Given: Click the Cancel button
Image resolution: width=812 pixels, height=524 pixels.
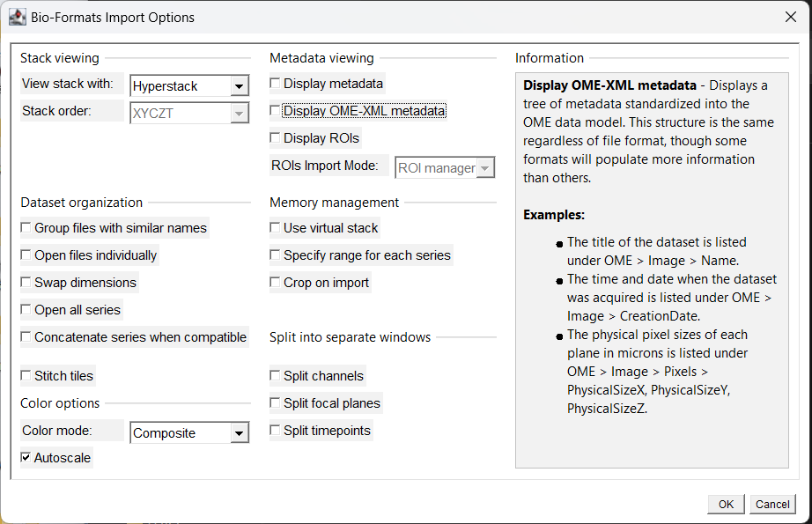Looking at the screenshot, I should 772,504.
